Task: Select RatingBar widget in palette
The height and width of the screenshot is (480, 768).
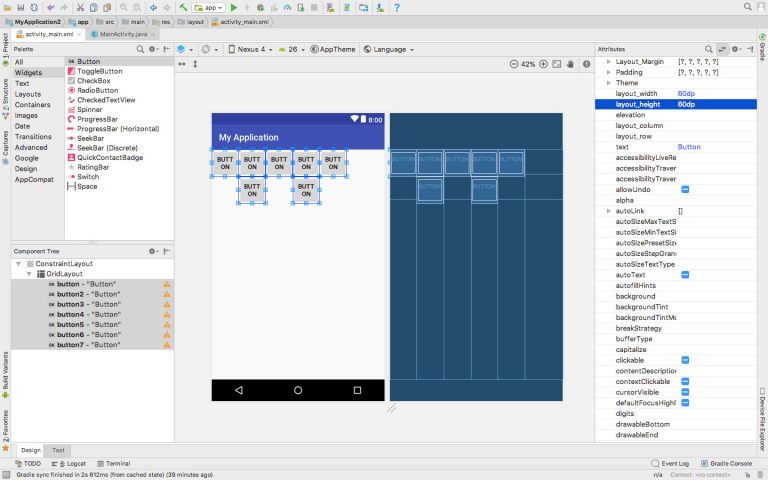Action: 93,167
